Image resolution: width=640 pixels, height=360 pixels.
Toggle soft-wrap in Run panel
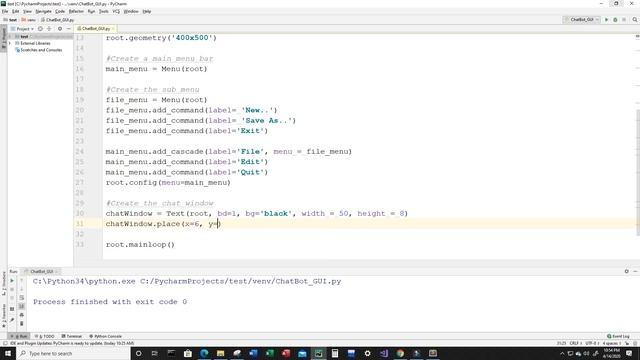pos(22,298)
